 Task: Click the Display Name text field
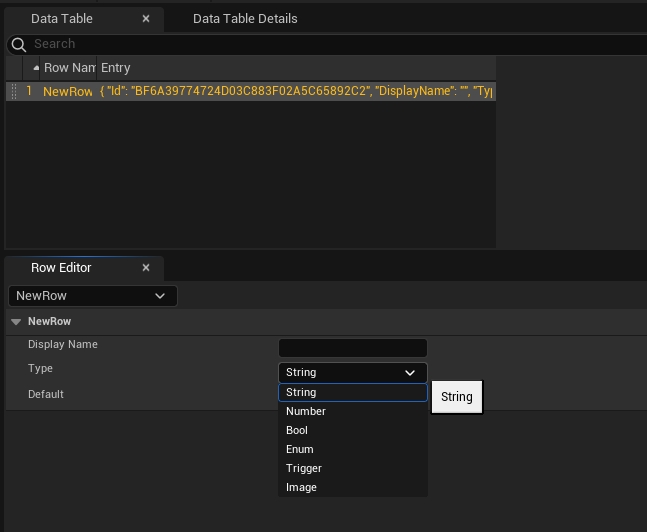click(352, 348)
